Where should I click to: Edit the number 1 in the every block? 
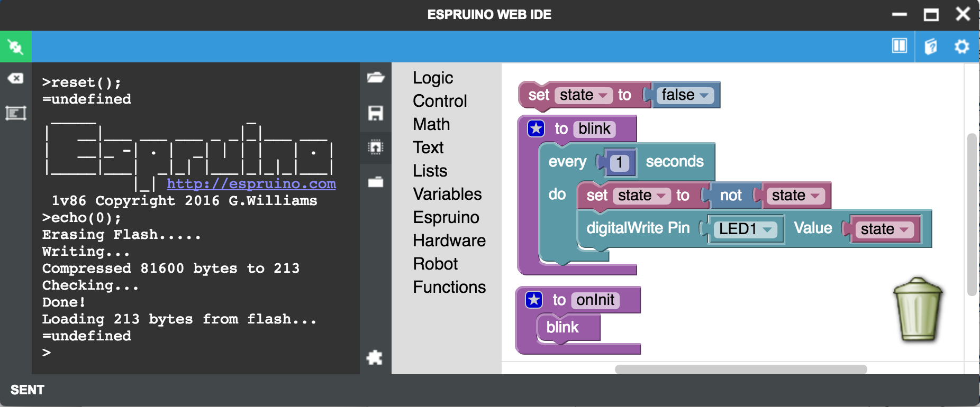coord(619,162)
